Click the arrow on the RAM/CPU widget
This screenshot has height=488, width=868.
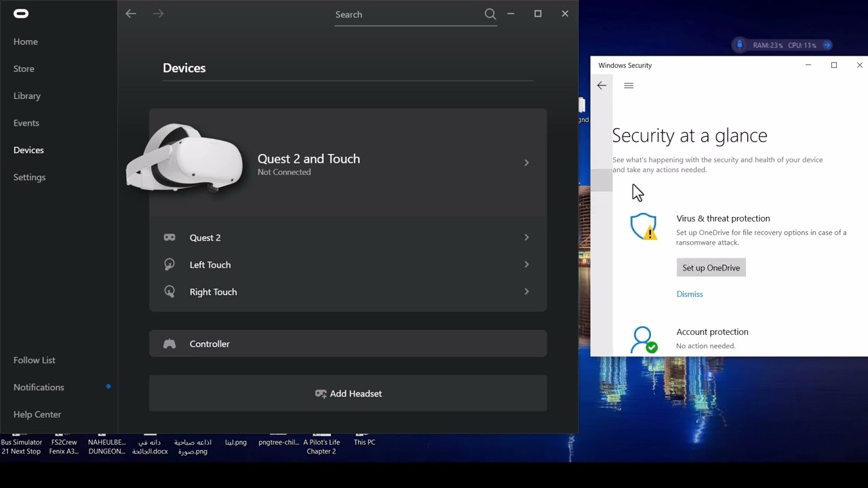[827, 45]
